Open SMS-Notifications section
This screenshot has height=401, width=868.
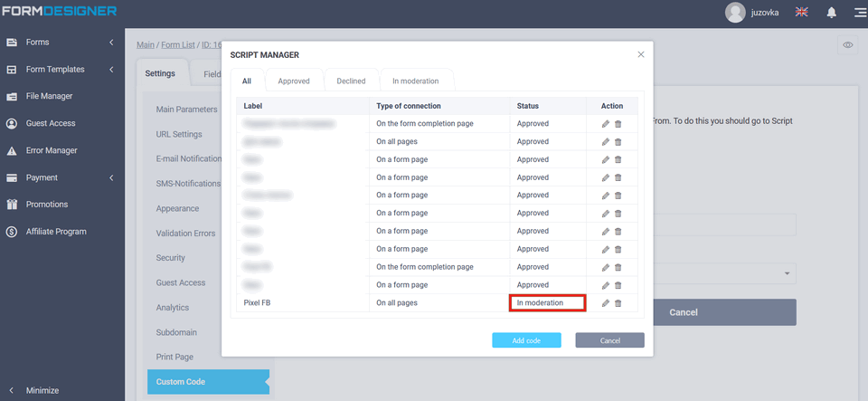point(188,184)
